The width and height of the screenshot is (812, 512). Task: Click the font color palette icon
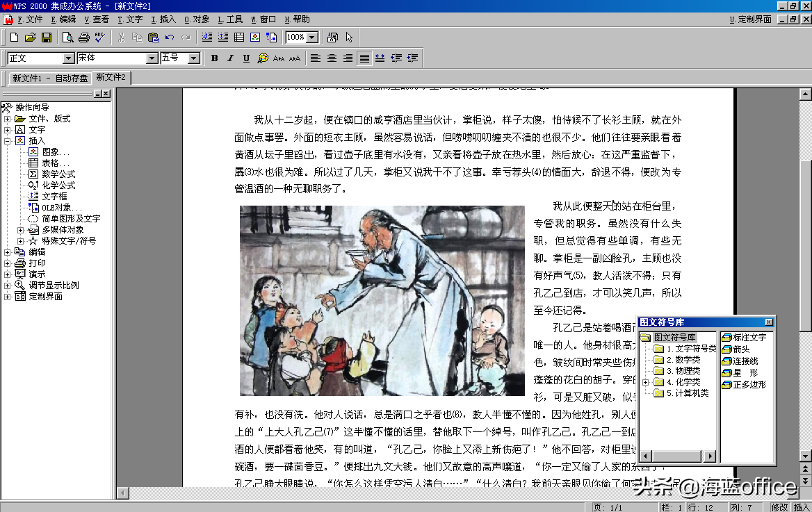[263, 58]
